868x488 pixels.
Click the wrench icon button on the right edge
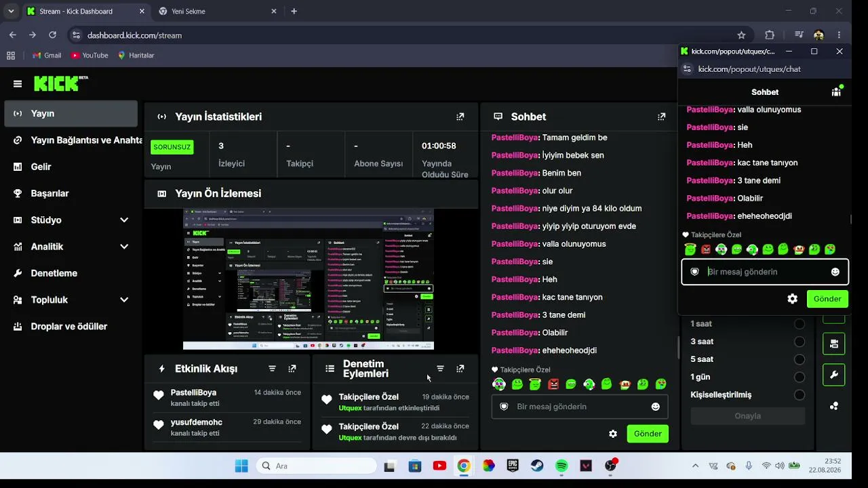pos(834,374)
